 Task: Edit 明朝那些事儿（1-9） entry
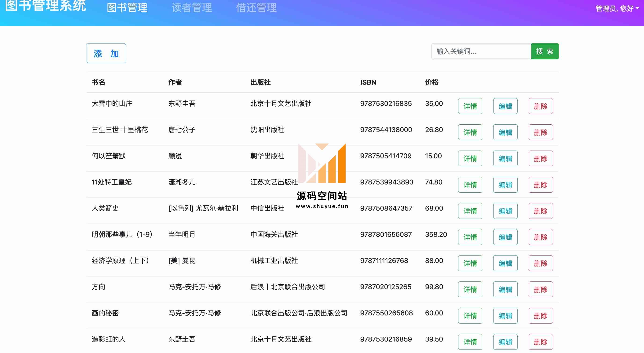coord(505,237)
